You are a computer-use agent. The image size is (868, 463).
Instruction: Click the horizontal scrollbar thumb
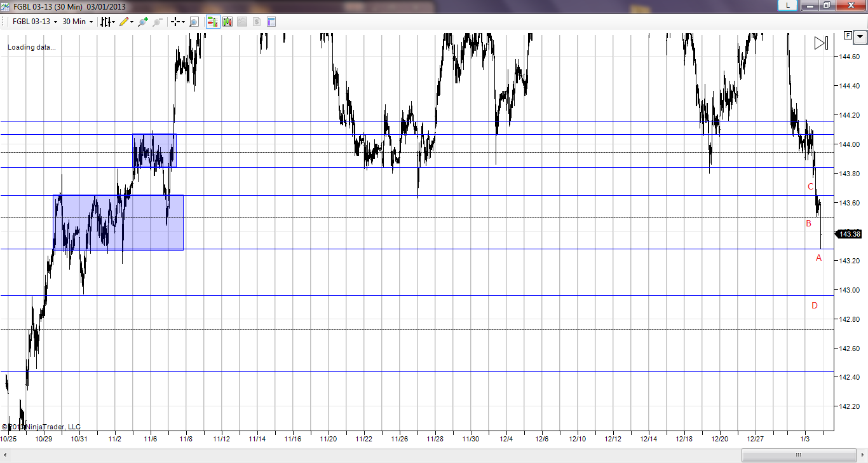pyautogui.click(x=799, y=455)
